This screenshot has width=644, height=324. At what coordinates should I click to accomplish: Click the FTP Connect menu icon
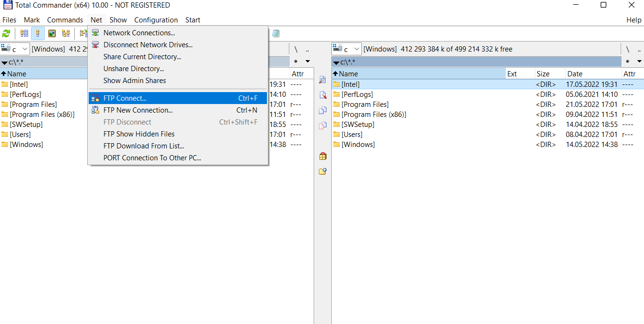95,98
